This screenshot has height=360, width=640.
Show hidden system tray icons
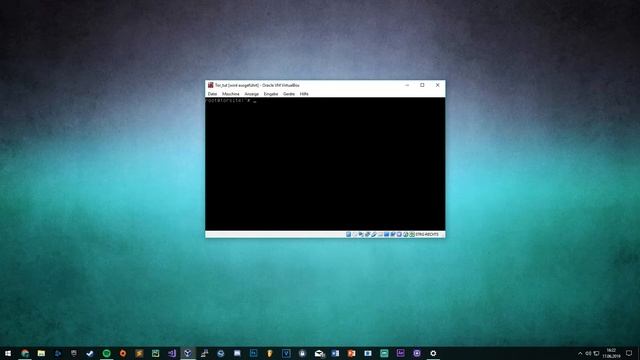click(x=580, y=353)
